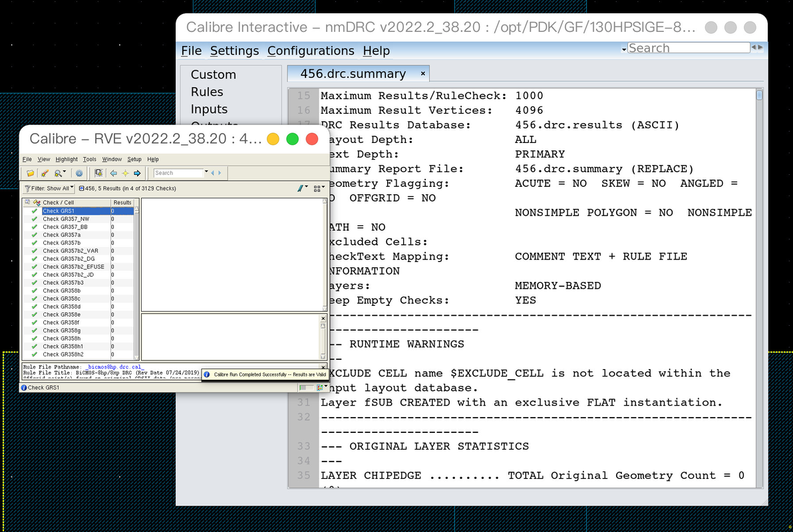Viewport: 793px width, 532px height.
Task: Click the Calibre Interactive Search field
Action: 689,48
